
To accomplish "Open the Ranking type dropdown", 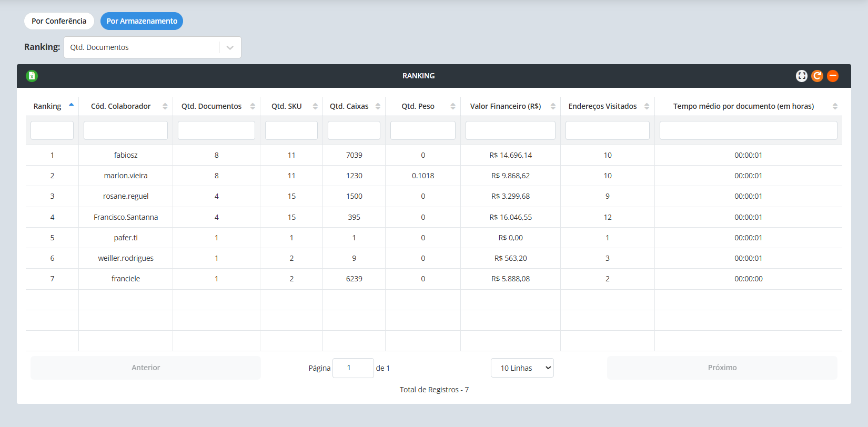I will [x=230, y=47].
